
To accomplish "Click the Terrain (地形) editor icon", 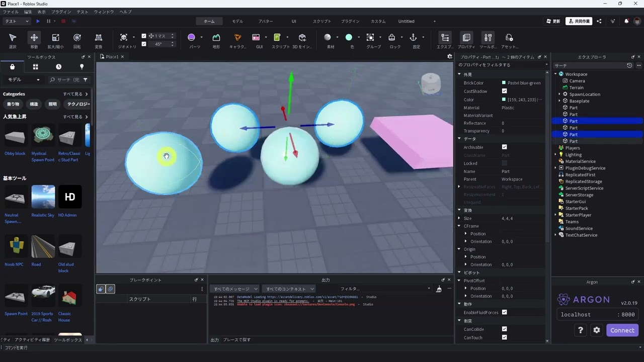I will (216, 38).
